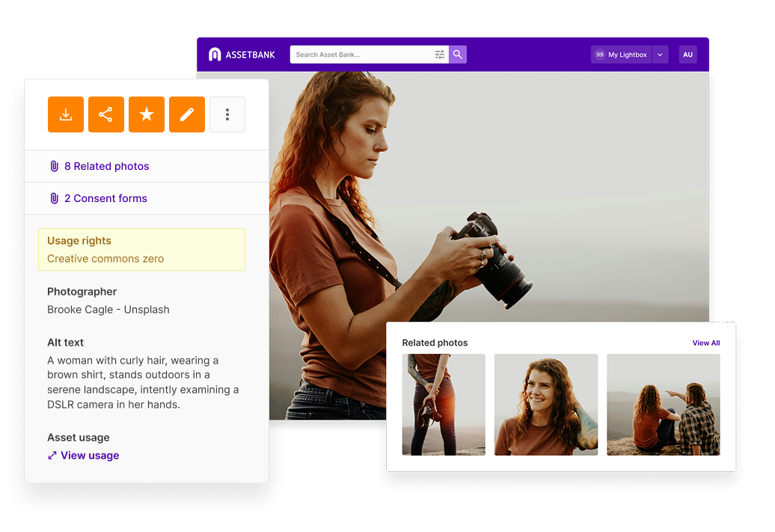Open the search filter sliders icon
775x532 pixels.
pos(440,55)
